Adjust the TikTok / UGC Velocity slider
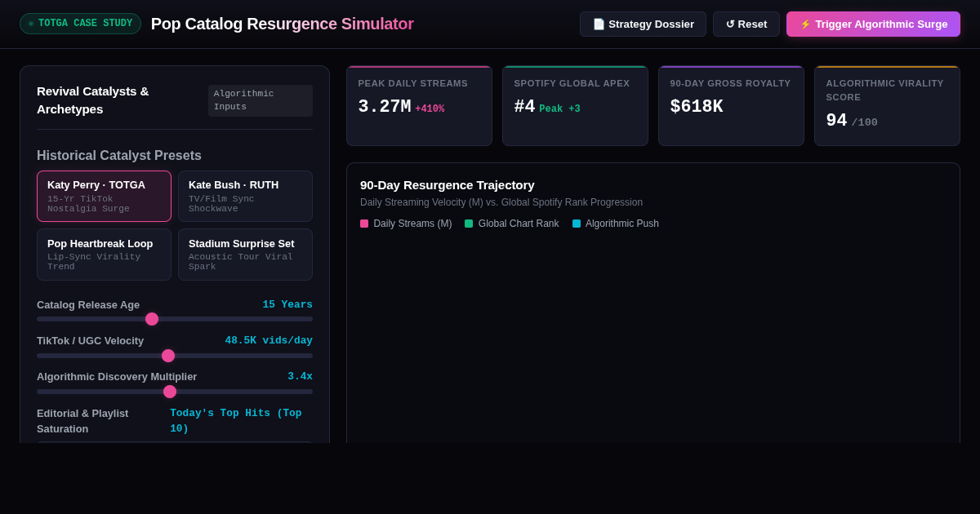The image size is (980, 514). 175,356
